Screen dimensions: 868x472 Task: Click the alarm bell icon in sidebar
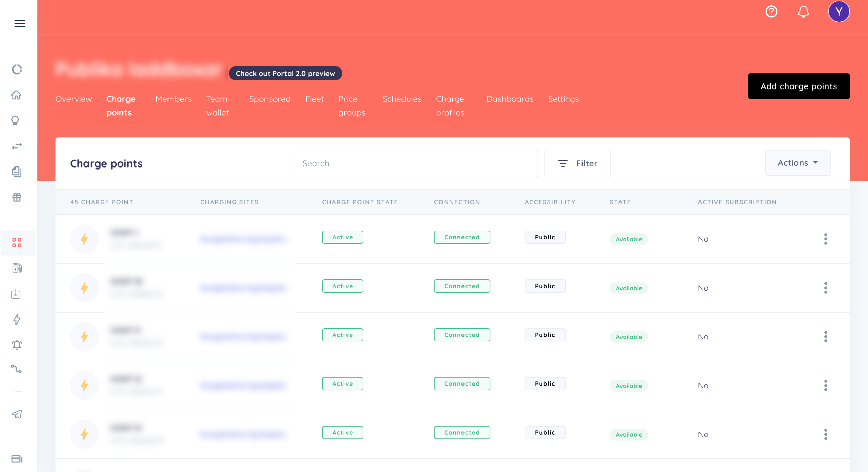click(x=17, y=345)
